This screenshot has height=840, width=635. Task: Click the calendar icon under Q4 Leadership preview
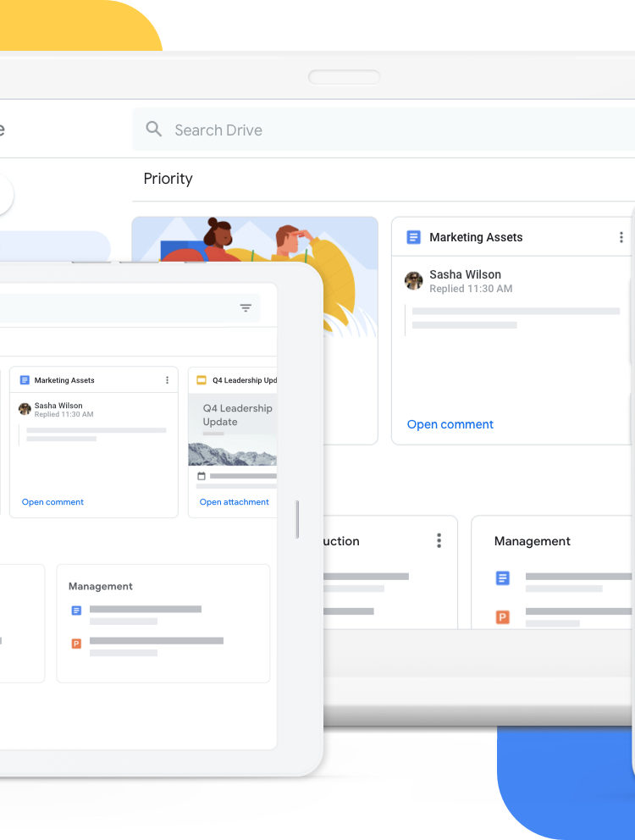(202, 476)
